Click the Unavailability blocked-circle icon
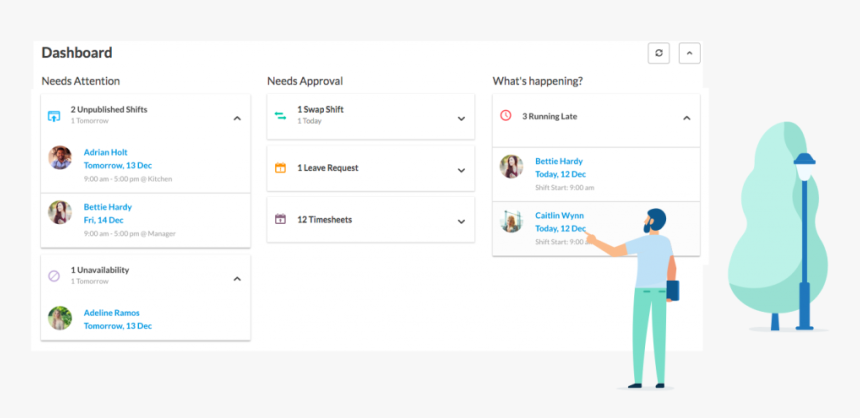 54,276
